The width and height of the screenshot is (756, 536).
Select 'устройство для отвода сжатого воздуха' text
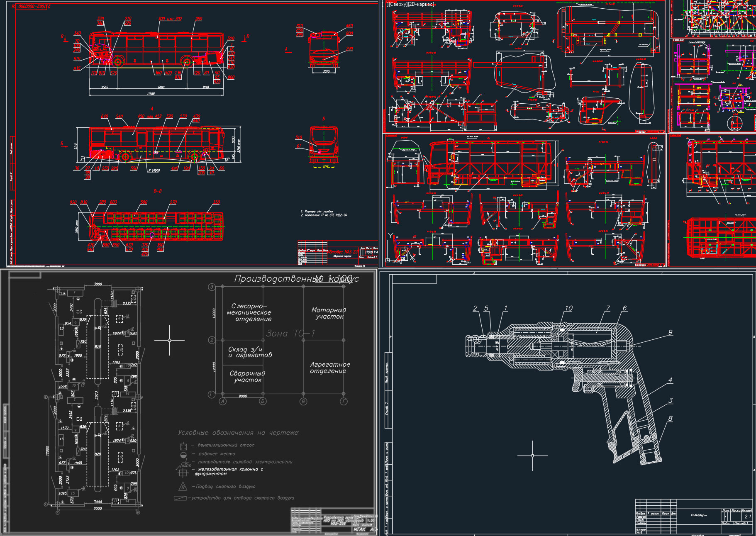(x=242, y=498)
